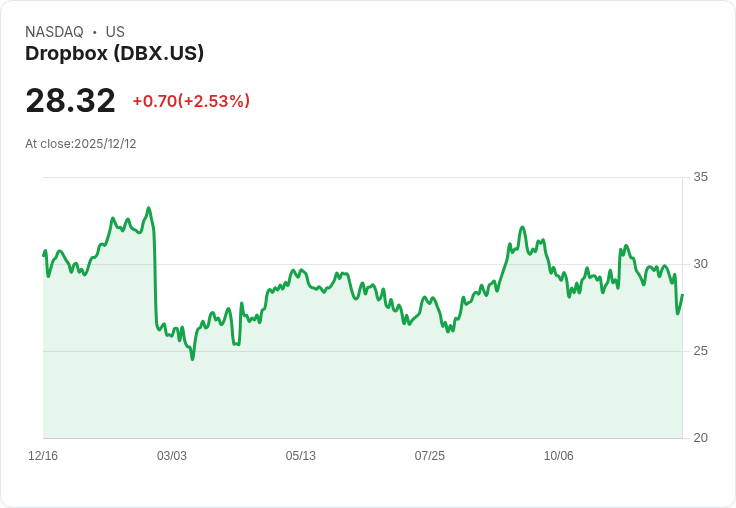
Task: Click the 05/13 date axis label
Action: [300, 456]
